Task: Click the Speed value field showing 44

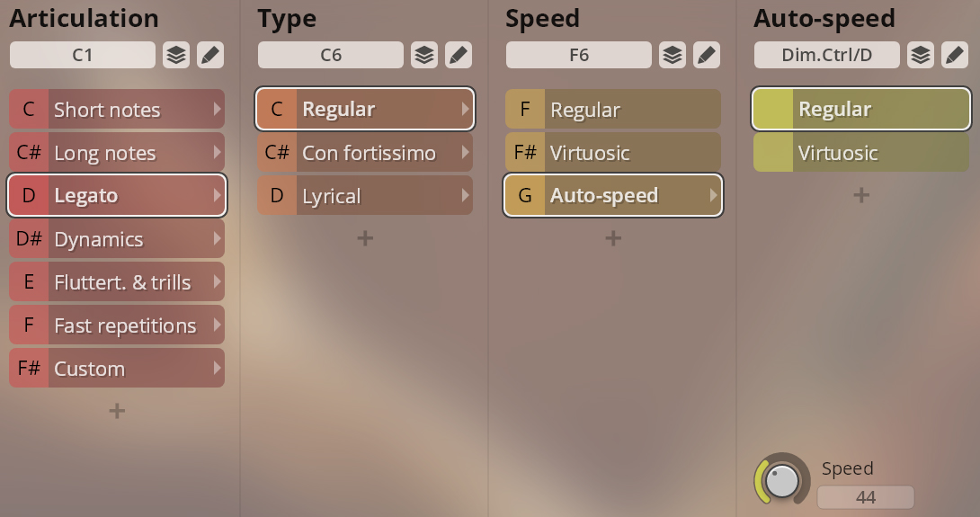Action: click(865, 497)
